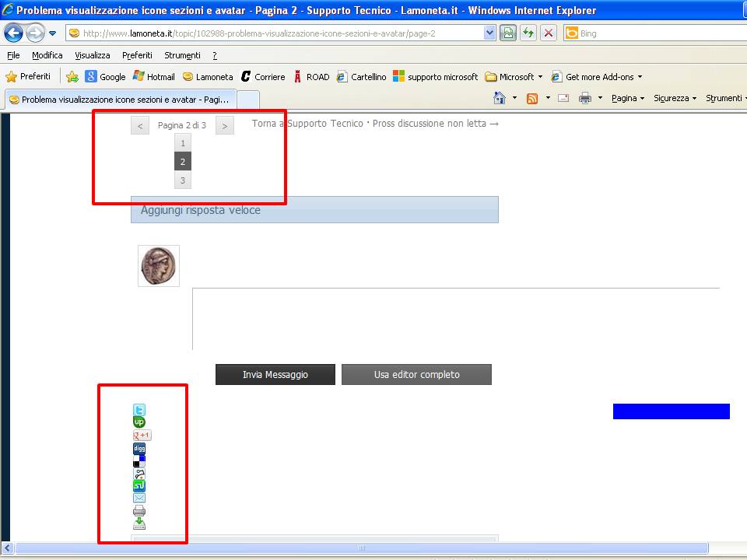The height and width of the screenshot is (560, 747).
Task: Open the Visualizza menu
Action: (93, 55)
